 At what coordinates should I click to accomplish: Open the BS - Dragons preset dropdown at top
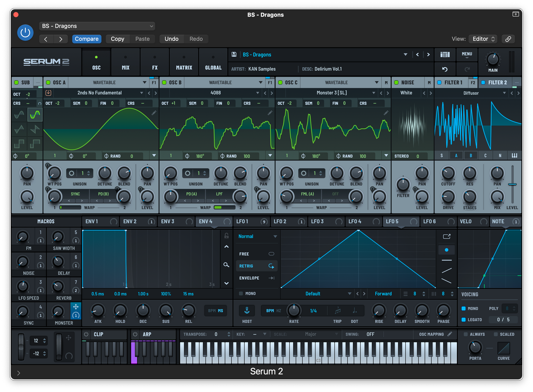(97, 26)
